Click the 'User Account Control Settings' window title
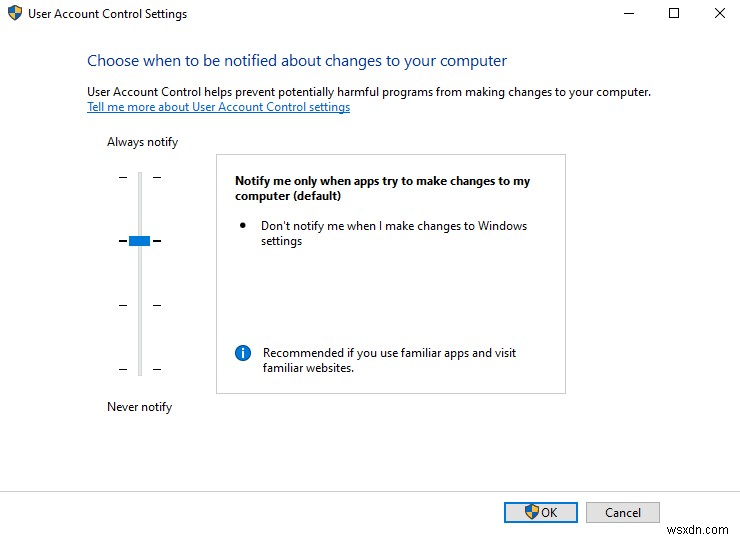Image resolution: width=740 pixels, height=540 pixels. point(108,14)
